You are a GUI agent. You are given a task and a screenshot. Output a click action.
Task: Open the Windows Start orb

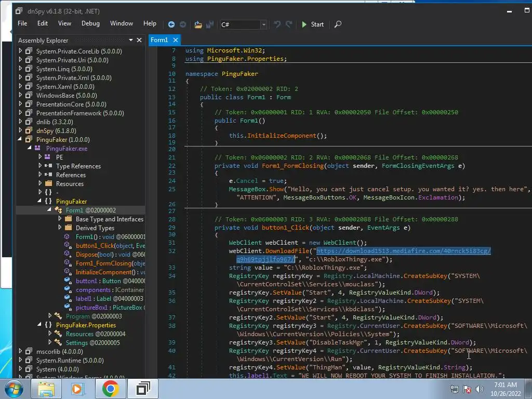pos(14,389)
